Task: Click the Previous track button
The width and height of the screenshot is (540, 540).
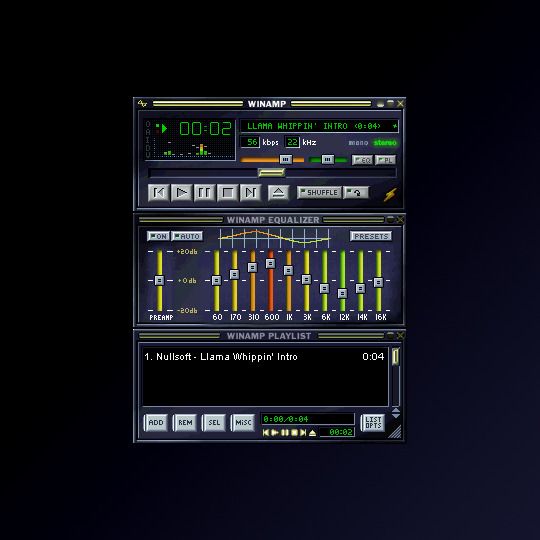Action: [158, 193]
